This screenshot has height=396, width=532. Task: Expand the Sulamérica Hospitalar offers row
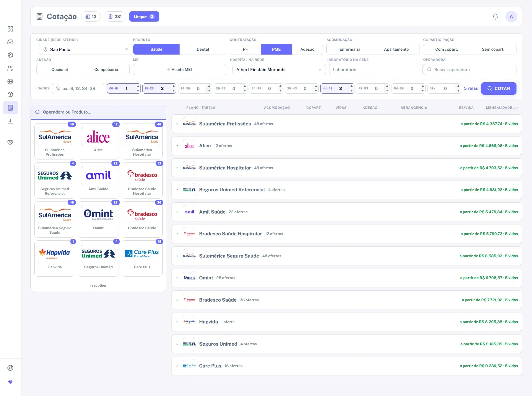[347, 168]
